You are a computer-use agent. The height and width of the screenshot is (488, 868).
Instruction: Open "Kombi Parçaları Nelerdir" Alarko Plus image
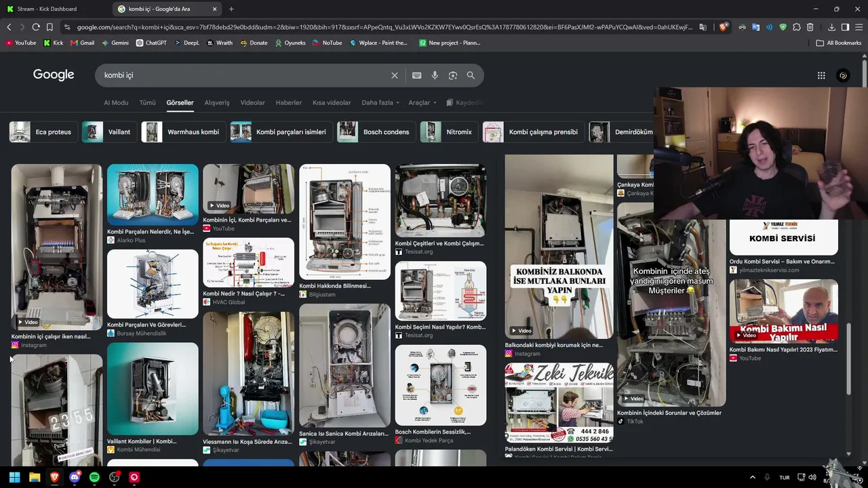[x=153, y=195]
